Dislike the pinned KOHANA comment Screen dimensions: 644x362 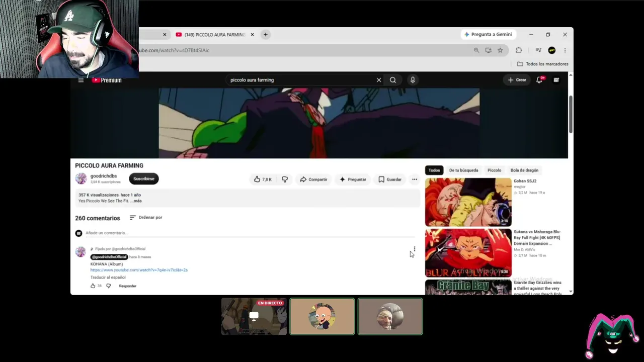click(108, 286)
